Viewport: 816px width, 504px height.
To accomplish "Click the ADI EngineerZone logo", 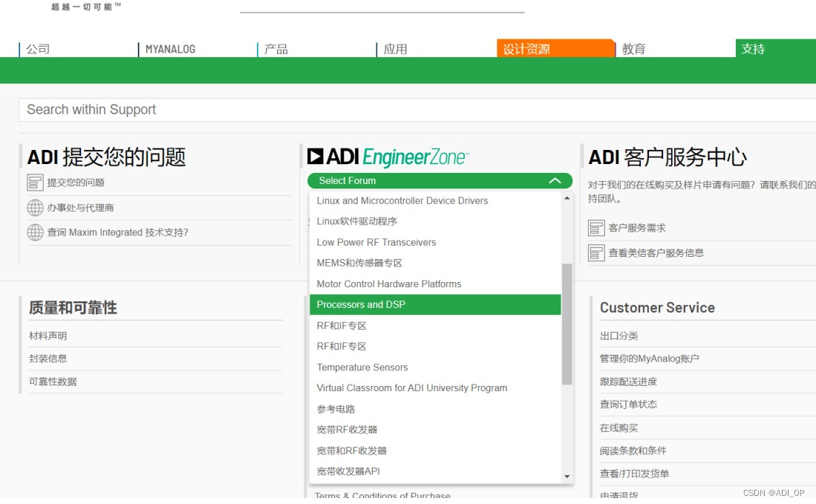I will [x=388, y=157].
